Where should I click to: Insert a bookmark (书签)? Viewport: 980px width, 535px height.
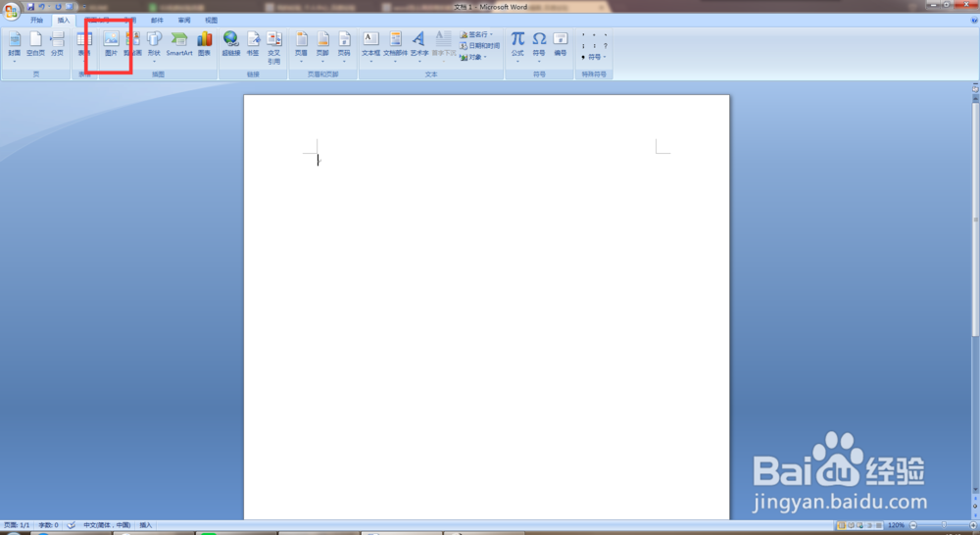(253, 46)
